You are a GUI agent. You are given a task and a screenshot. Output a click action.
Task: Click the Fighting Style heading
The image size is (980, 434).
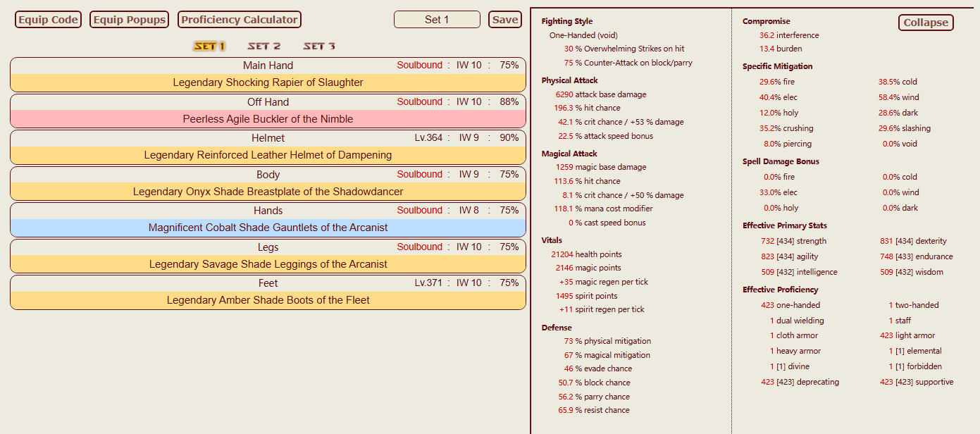coord(567,22)
